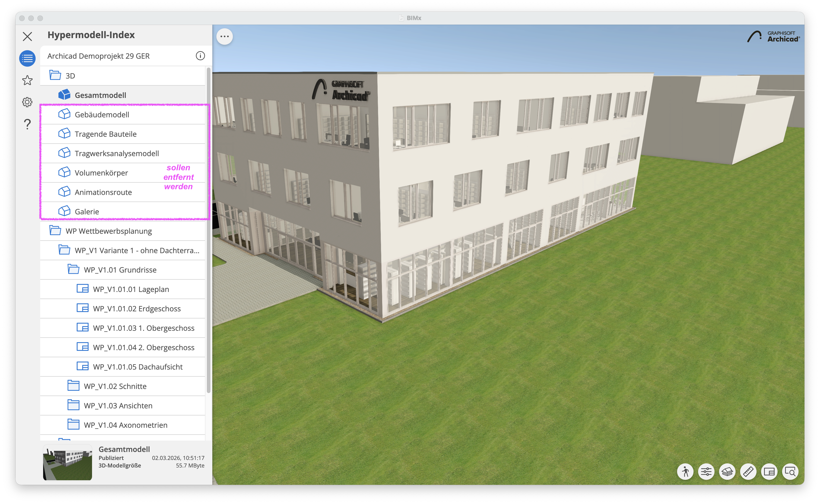The width and height of the screenshot is (820, 504).
Task: Select the index list sidebar icon
Action: click(x=27, y=58)
